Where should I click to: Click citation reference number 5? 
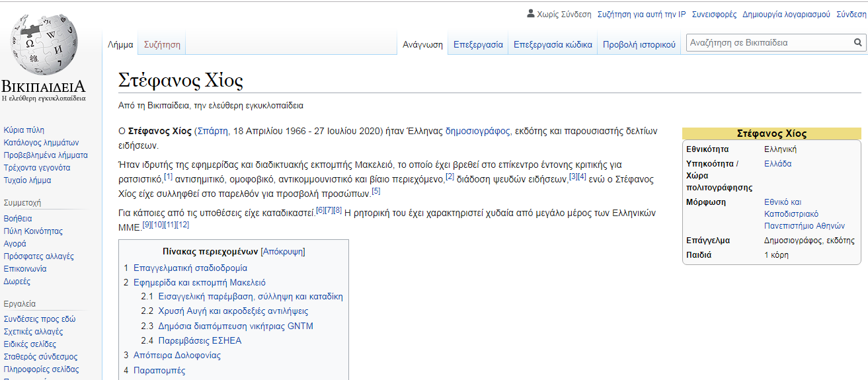[x=376, y=191]
